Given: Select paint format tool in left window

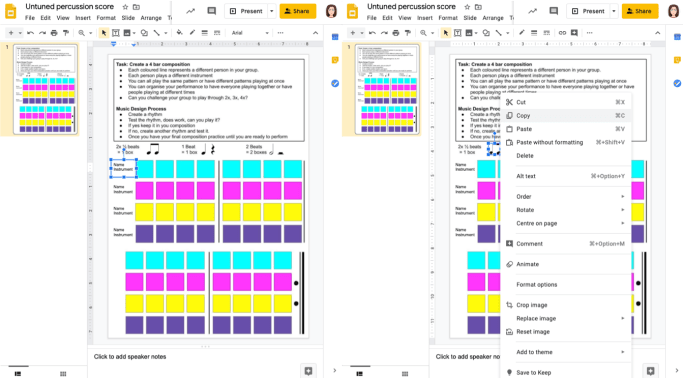Looking at the screenshot, I should click(66, 33).
